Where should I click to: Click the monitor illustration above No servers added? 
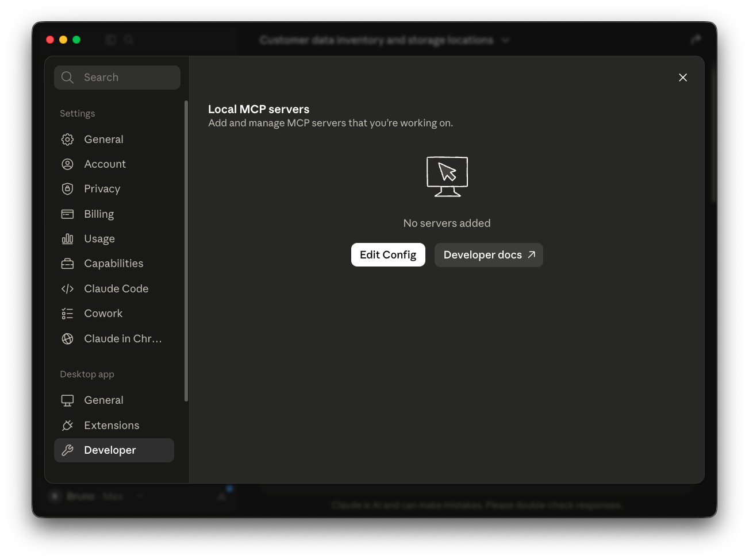447,176
